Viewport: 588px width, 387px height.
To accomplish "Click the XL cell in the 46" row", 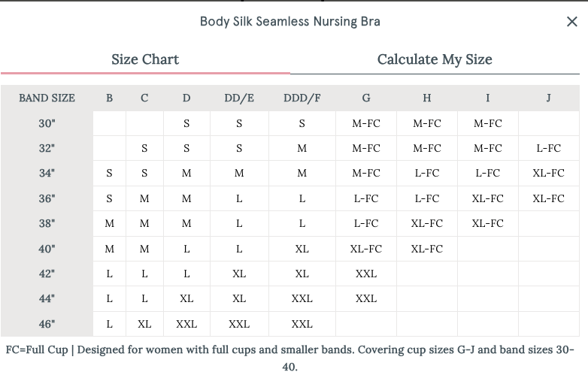I will pyautogui.click(x=144, y=324).
